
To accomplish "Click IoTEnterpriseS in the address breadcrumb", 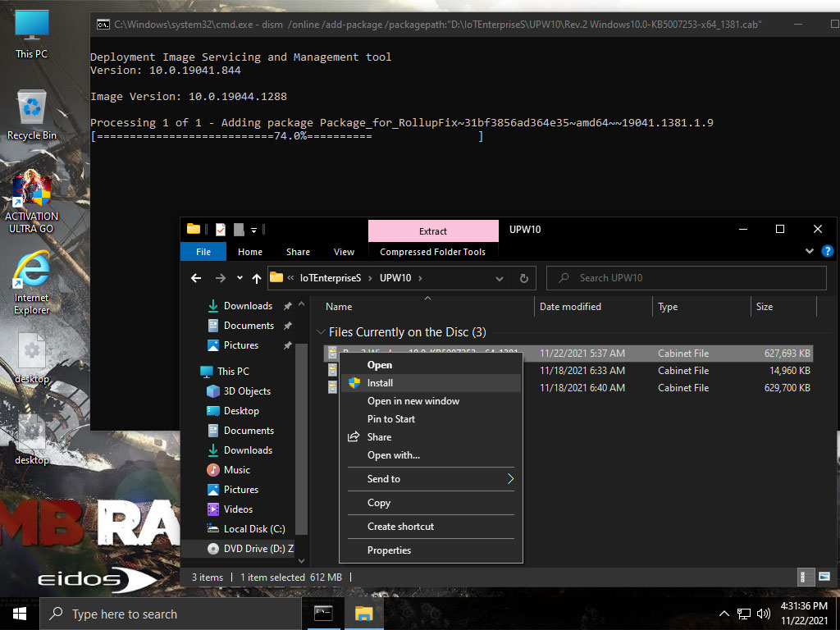I will click(x=331, y=278).
